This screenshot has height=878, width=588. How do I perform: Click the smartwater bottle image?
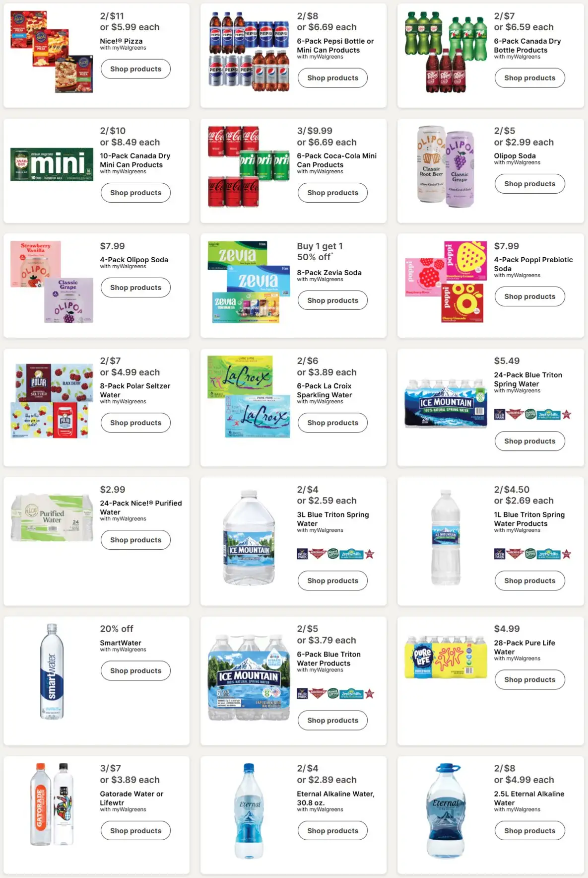[x=52, y=671]
